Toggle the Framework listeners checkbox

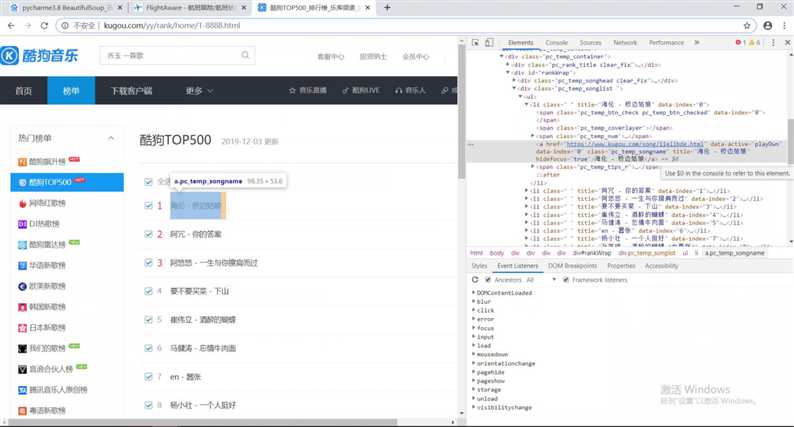coord(566,280)
